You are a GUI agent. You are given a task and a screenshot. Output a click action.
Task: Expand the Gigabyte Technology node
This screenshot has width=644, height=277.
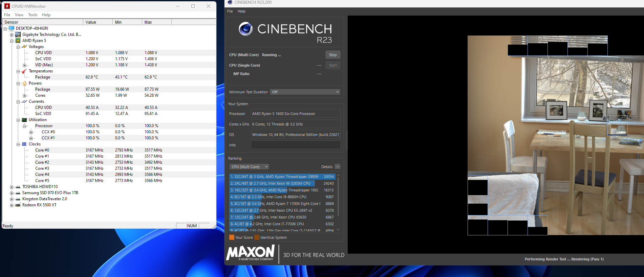tap(12, 35)
